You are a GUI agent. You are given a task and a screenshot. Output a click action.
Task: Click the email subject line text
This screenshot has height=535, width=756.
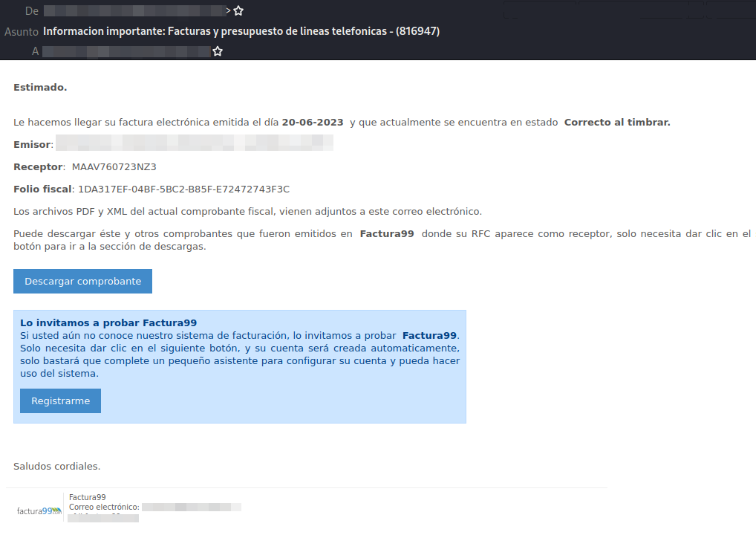pyautogui.click(x=241, y=31)
